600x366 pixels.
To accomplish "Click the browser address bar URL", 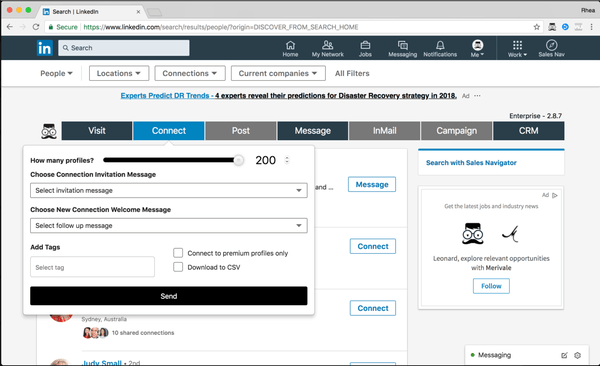I will (221, 27).
